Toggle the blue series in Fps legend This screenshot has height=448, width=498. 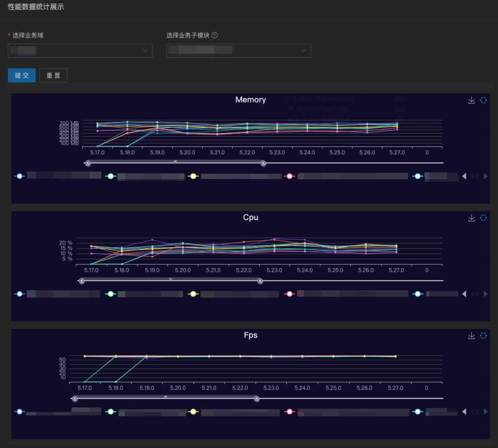click(x=20, y=412)
